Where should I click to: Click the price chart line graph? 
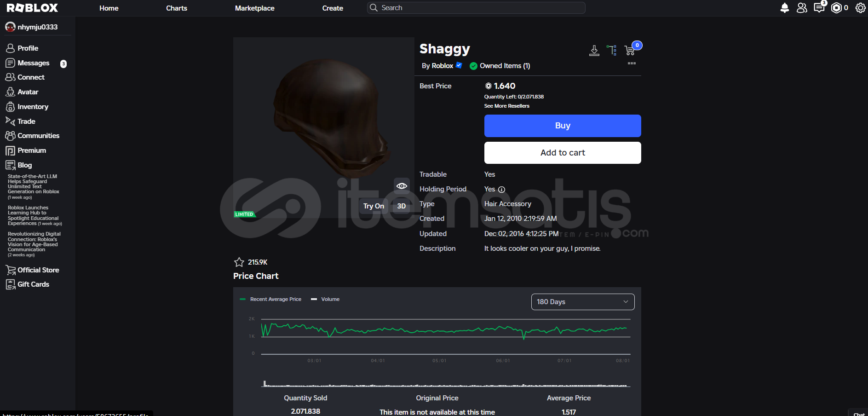click(x=445, y=337)
